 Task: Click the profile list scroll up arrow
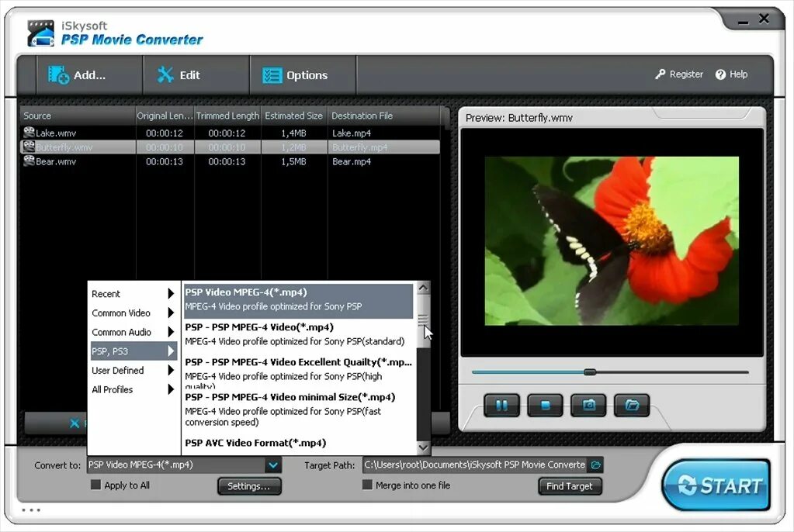[x=423, y=288]
